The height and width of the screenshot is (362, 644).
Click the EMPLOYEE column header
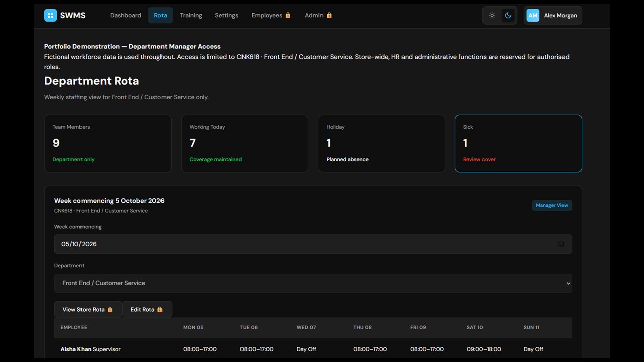[x=74, y=327]
